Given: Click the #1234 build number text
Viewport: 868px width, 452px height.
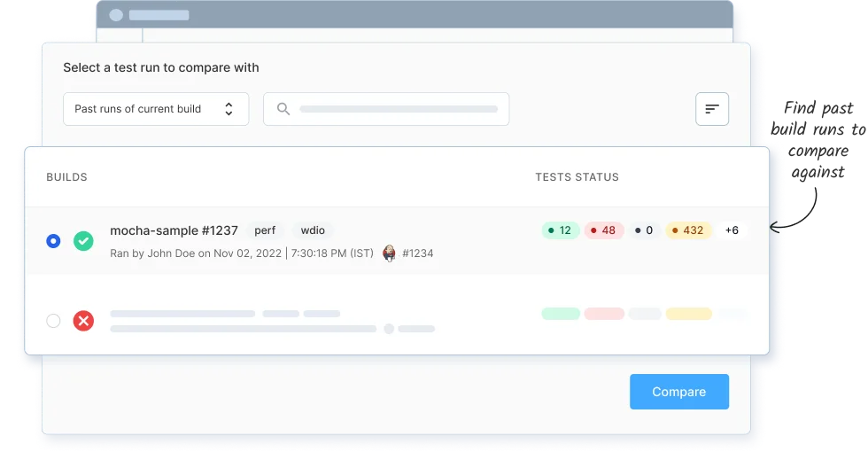Looking at the screenshot, I should pyautogui.click(x=418, y=253).
